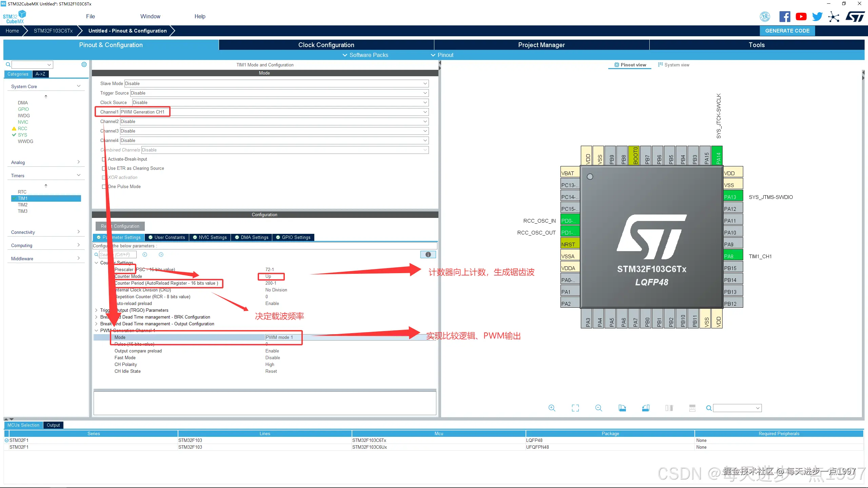Go to the Home breadcrumb
Image resolution: width=868 pixels, height=488 pixels.
click(x=12, y=30)
